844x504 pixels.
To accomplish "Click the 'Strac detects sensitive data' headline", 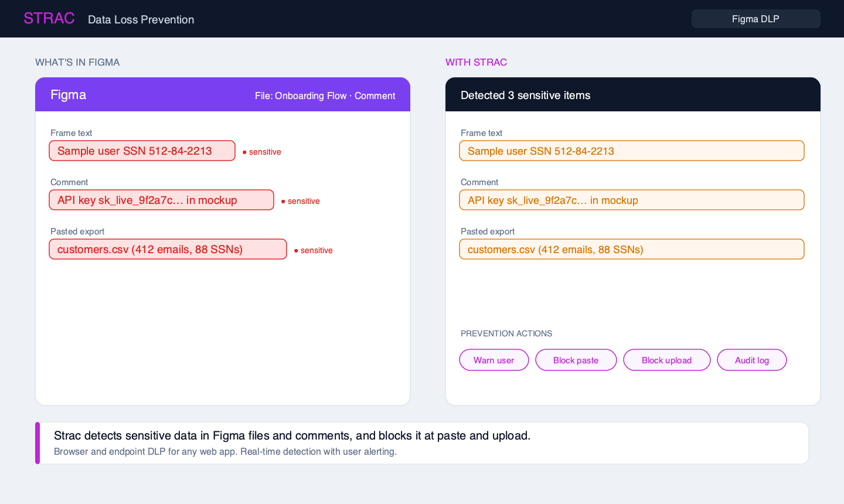I will [292, 435].
